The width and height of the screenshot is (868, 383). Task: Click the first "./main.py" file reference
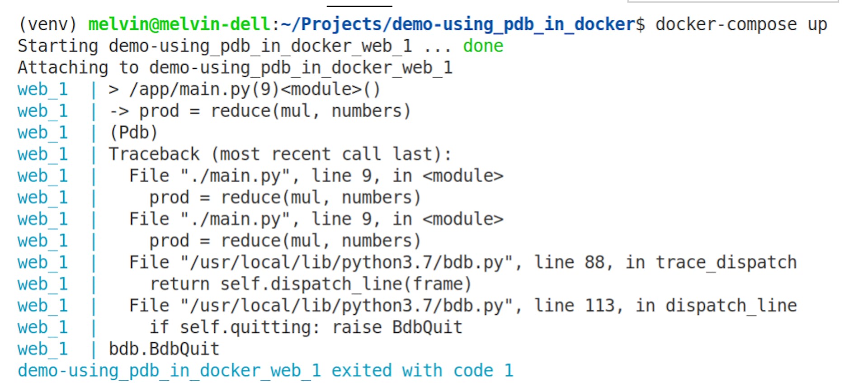point(235,176)
